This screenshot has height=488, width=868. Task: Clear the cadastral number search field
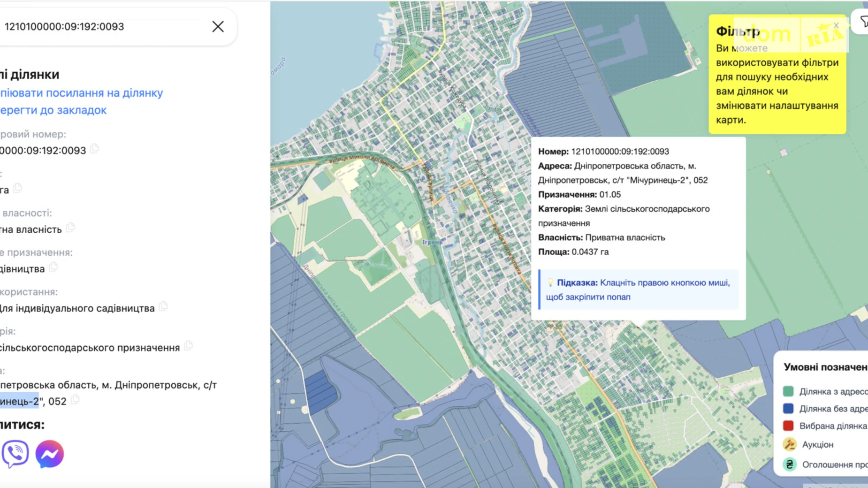218,27
